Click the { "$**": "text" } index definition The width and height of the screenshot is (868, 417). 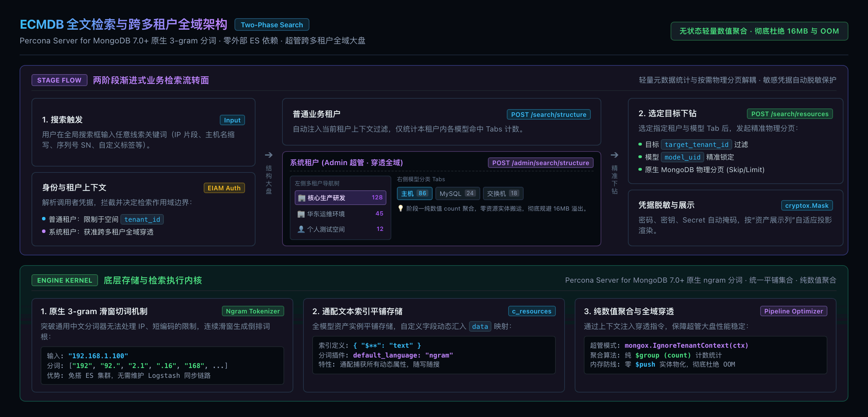387,345
